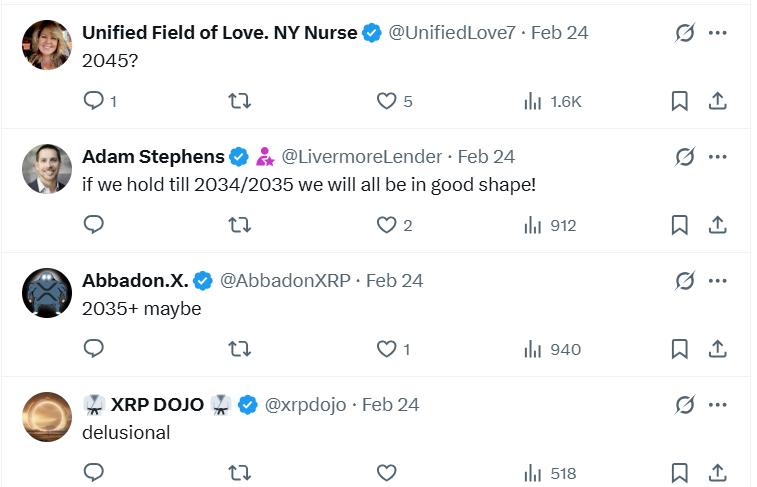Like XRP DOJO's 'delusional' tweet
Screen dimensions: 757x487
tap(386, 473)
